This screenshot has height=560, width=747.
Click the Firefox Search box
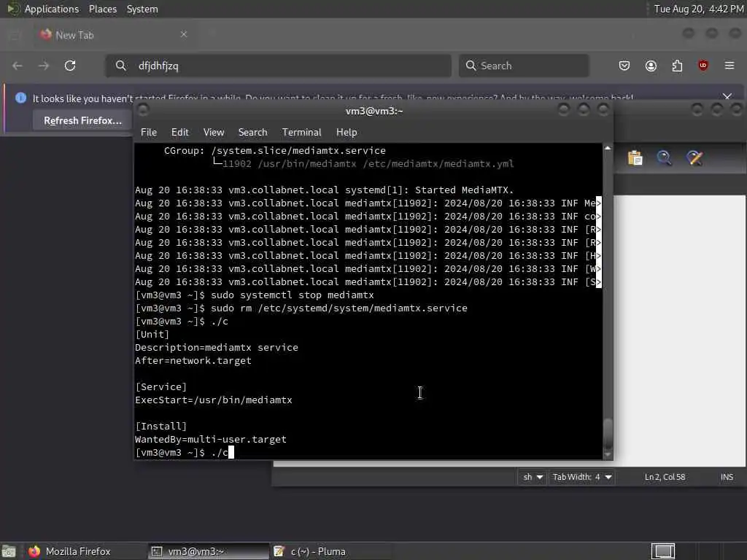tap(524, 66)
